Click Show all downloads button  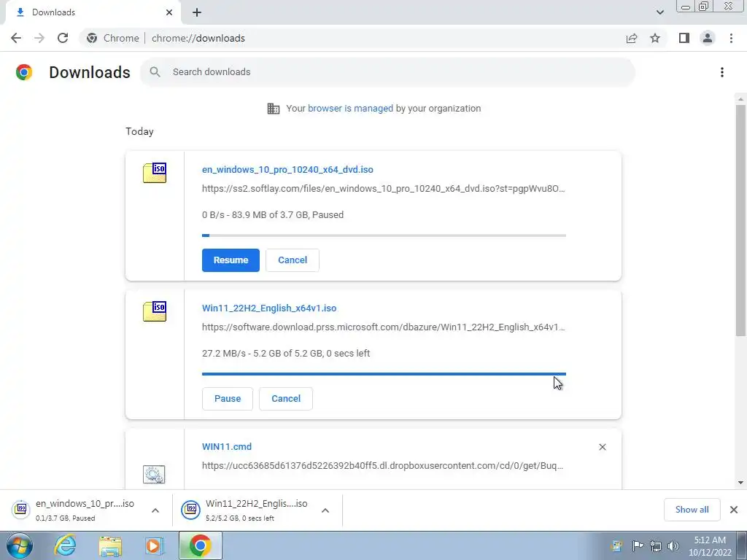coord(692,510)
